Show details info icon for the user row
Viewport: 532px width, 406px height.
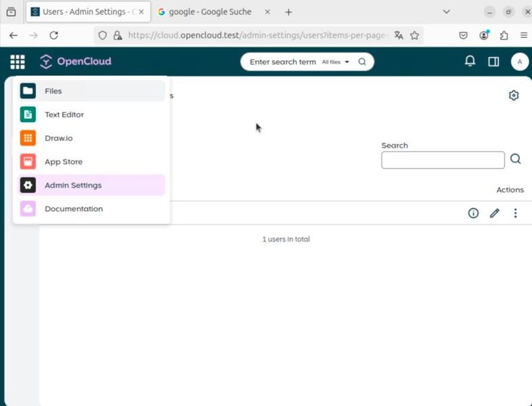tap(473, 213)
